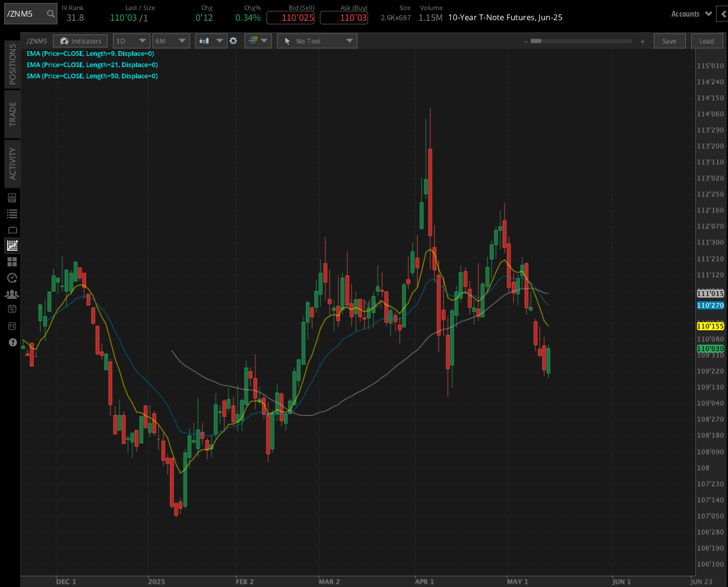Open the 1D timeframe dropdown
The image size is (728, 587).
tap(131, 40)
